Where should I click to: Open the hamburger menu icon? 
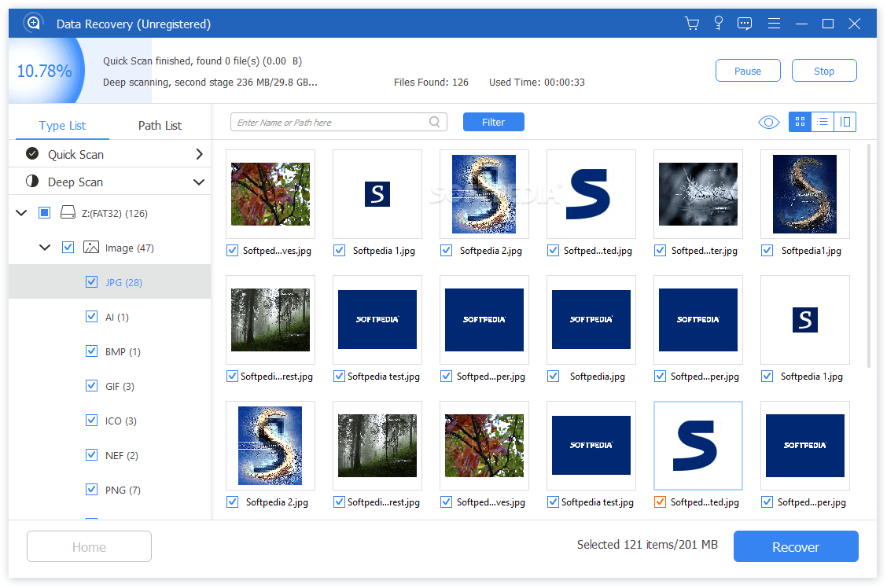click(774, 24)
